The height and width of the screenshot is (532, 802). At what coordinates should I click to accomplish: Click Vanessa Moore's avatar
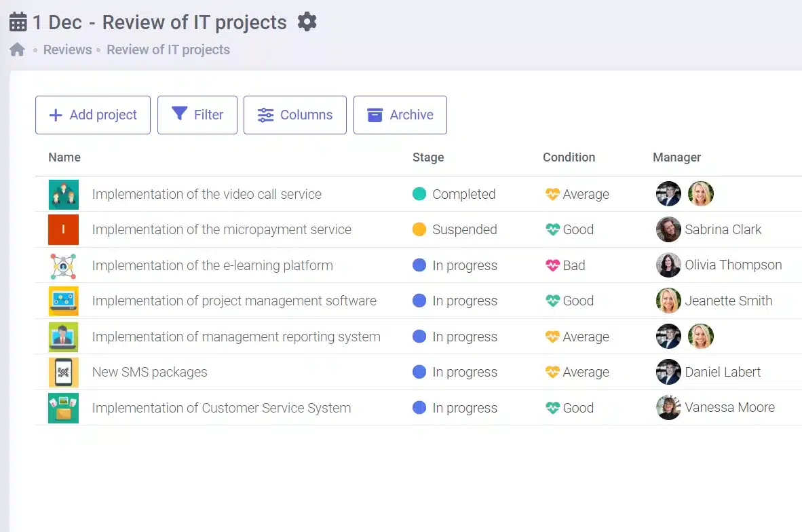tap(668, 408)
